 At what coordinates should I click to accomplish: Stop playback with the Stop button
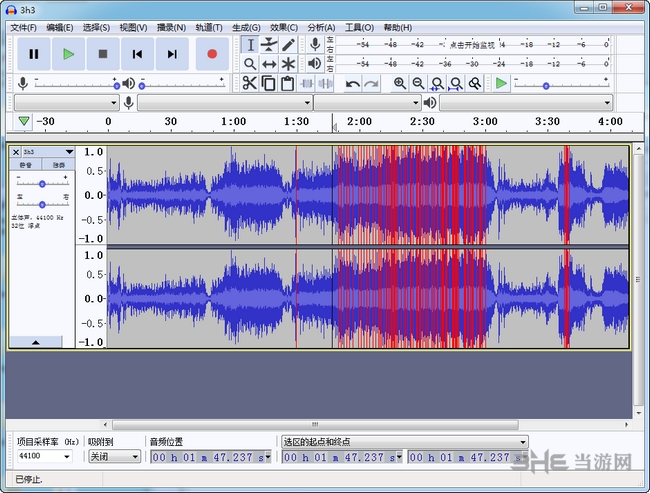(103, 54)
